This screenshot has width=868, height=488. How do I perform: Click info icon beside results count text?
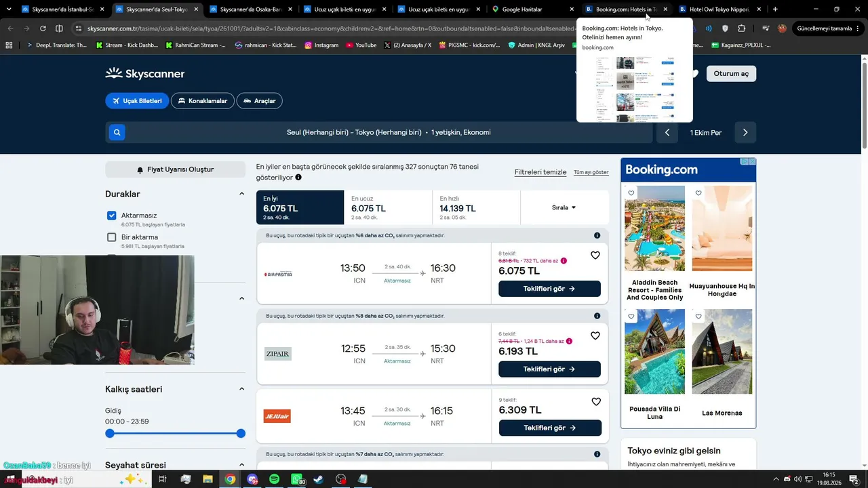click(x=298, y=178)
